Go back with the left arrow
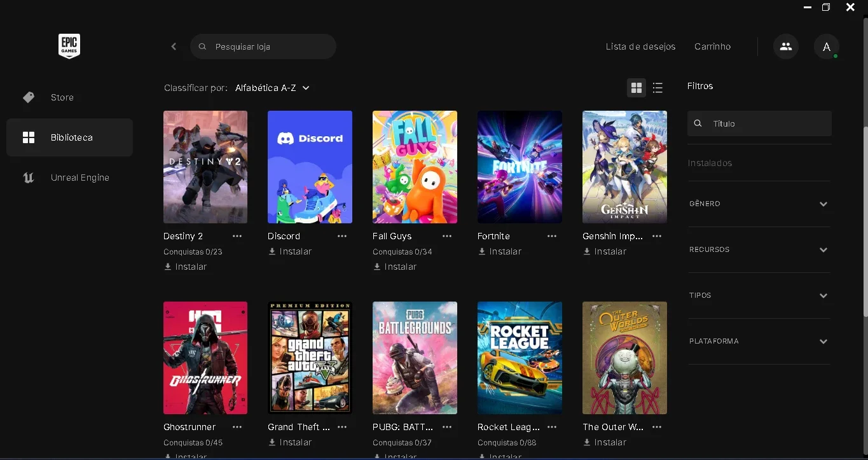The image size is (868, 460). pos(174,46)
